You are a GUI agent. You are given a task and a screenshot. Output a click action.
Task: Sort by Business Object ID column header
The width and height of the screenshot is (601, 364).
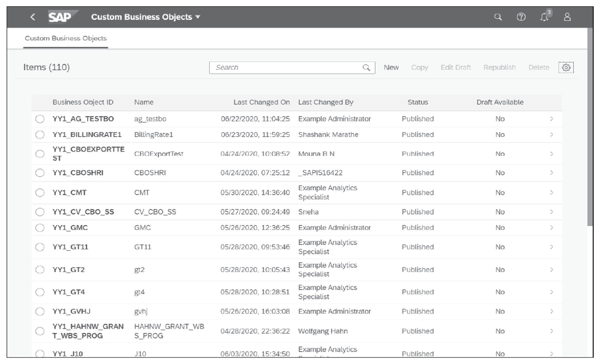pyautogui.click(x=83, y=102)
